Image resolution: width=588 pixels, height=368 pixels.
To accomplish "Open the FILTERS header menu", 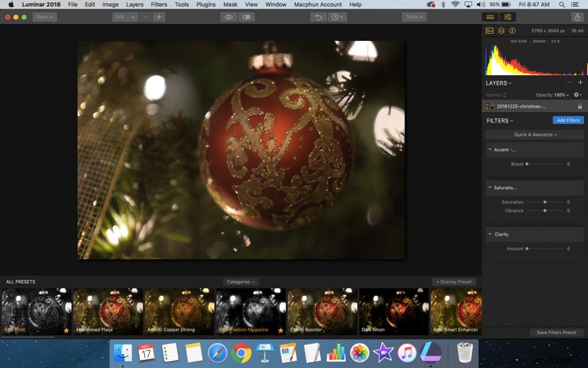I will click(499, 120).
